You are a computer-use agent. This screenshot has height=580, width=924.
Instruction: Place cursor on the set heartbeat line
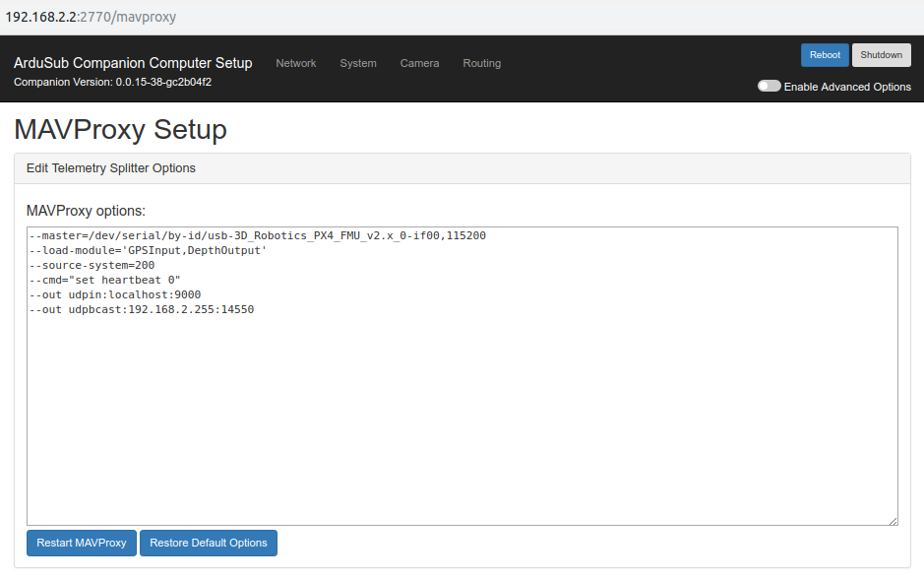point(105,280)
